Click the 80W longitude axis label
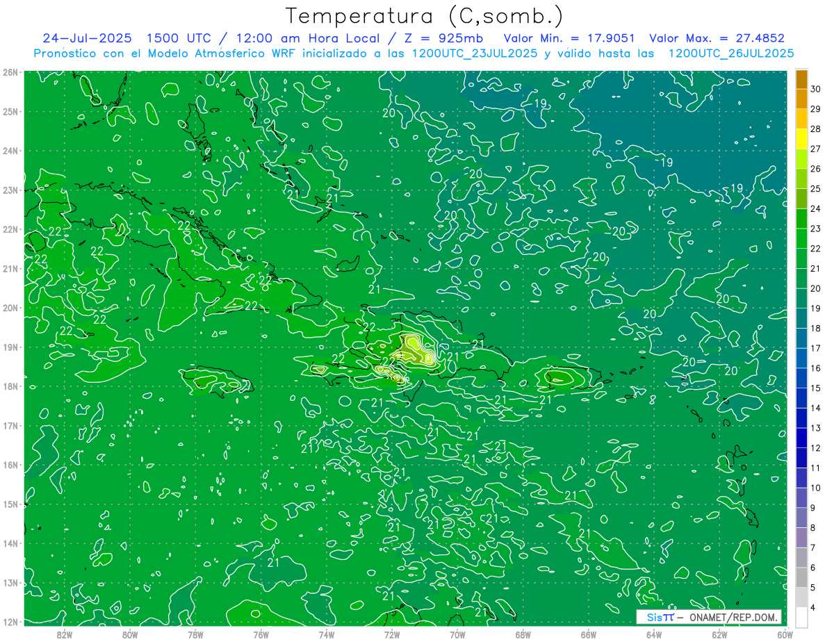 tap(130, 634)
